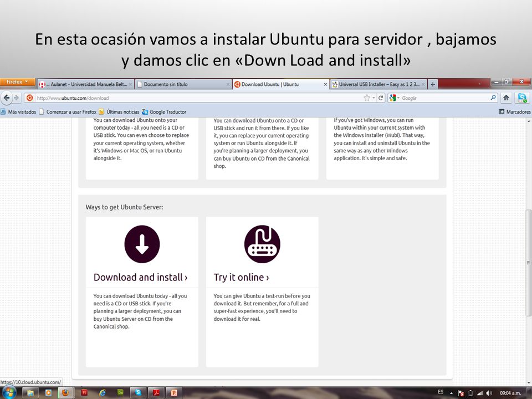Click the Ubuntu site identity icon in address bar
The height and width of the screenshot is (399, 532).
click(29, 98)
